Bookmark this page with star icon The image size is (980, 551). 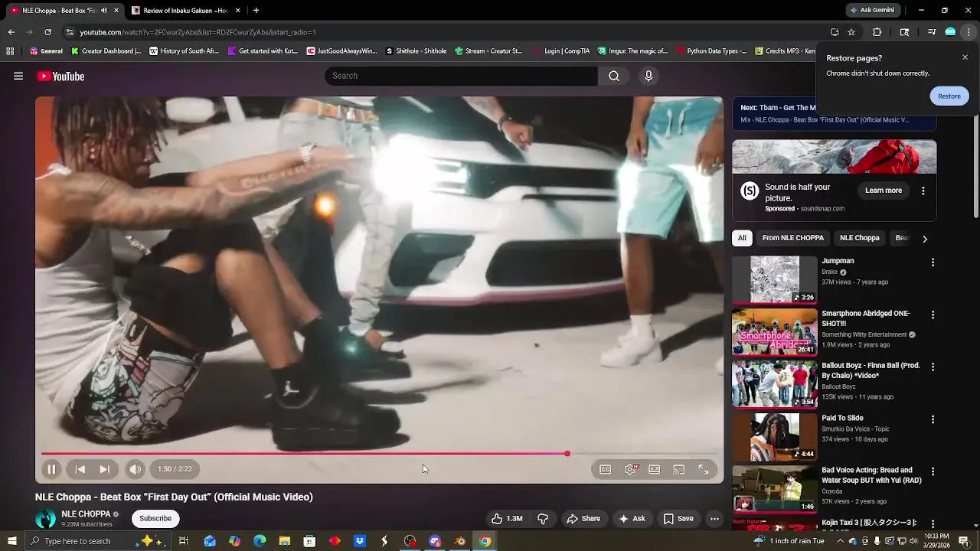point(851,32)
